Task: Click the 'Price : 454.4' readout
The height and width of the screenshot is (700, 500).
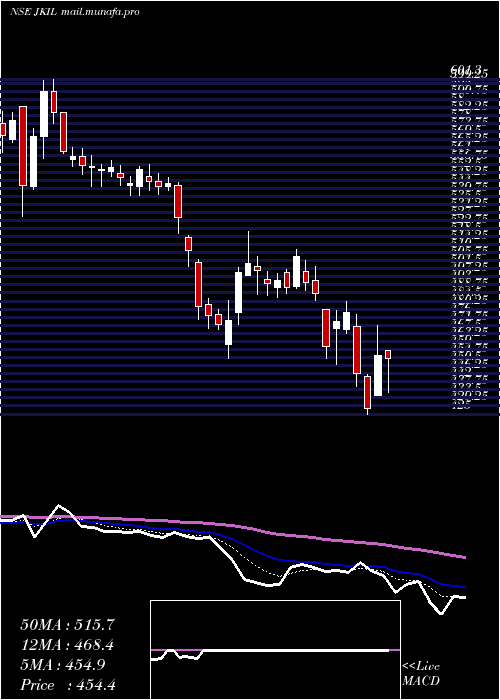Action: click(x=68, y=685)
